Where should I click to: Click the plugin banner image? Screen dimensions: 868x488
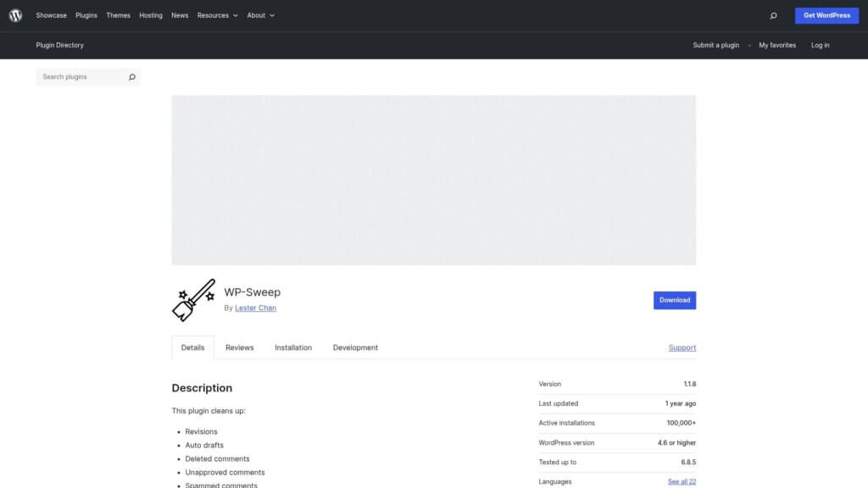[433, 180]
